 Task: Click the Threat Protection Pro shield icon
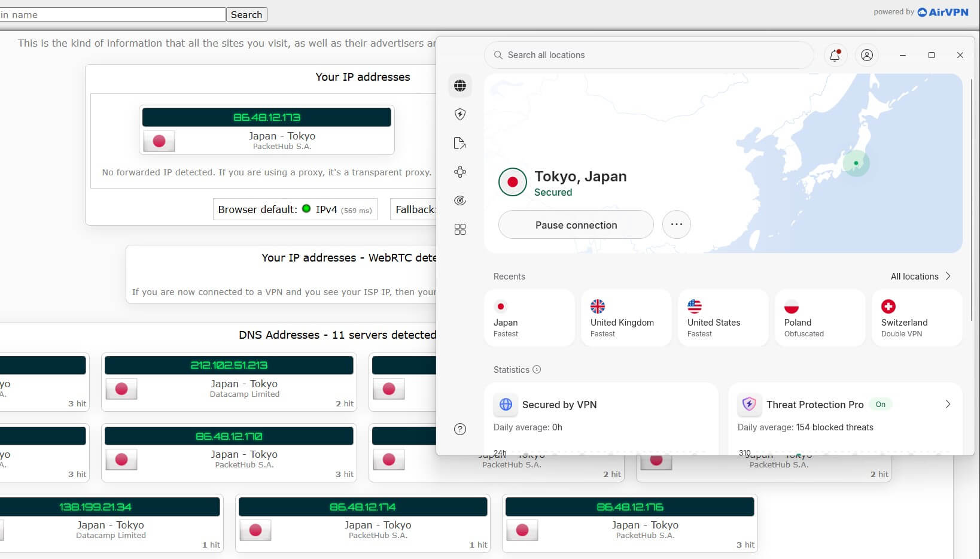[x=748, y=405]
